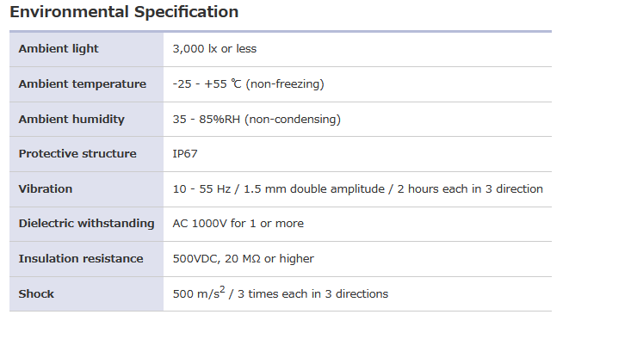
Task: Click the Dielectric withstanding label
Action: pyautogui.click(x=86, y=224)
